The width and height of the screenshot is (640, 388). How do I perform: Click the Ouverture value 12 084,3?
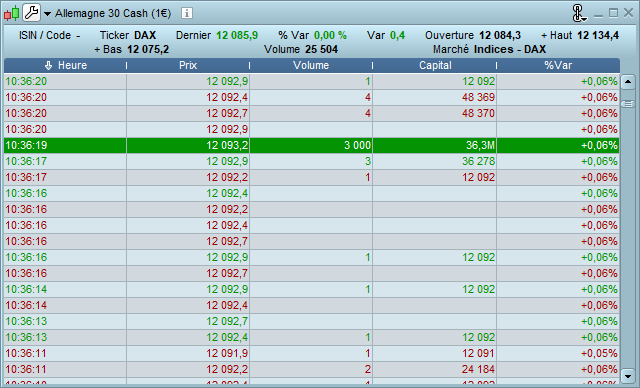pos(500,35)
